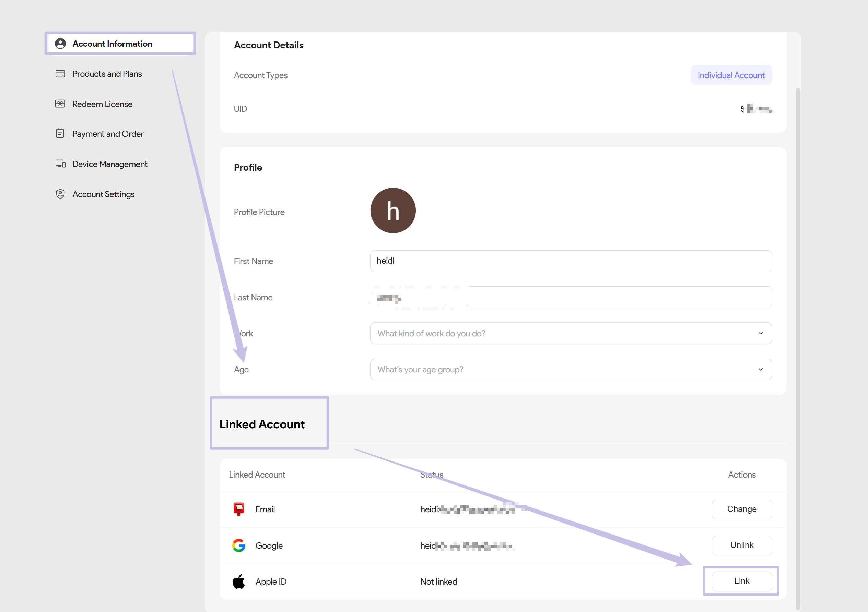The width and height of the screenshot is (868, 612).
Task: Expand Work dropdown using its chevron arrow
Action: (x=761, y=333)
